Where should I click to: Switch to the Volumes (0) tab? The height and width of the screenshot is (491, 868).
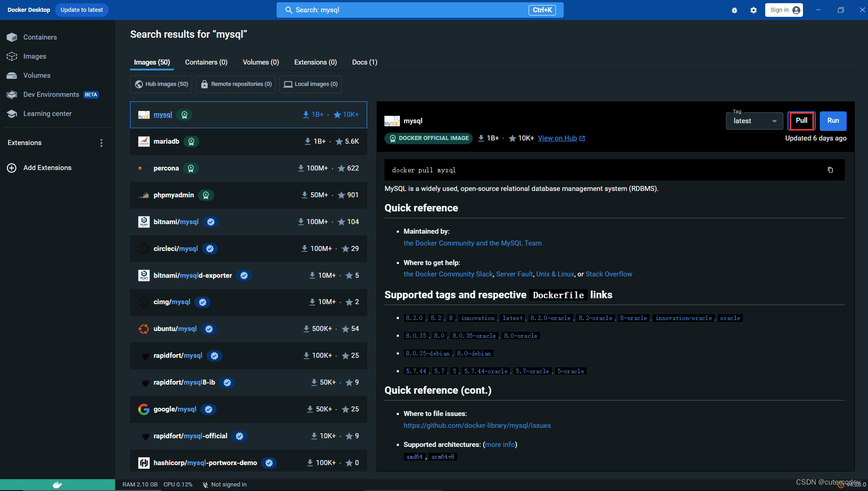[x=261, y=62]
